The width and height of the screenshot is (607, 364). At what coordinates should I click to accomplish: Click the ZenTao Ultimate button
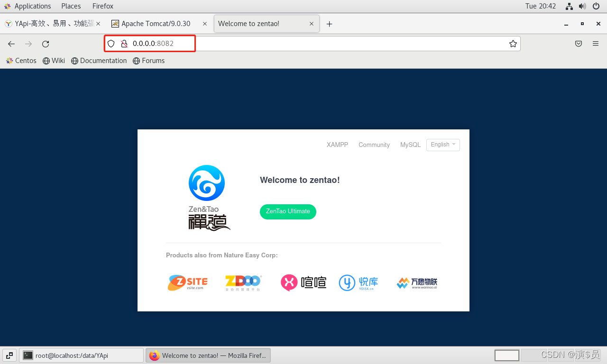(x=288, y=211)
